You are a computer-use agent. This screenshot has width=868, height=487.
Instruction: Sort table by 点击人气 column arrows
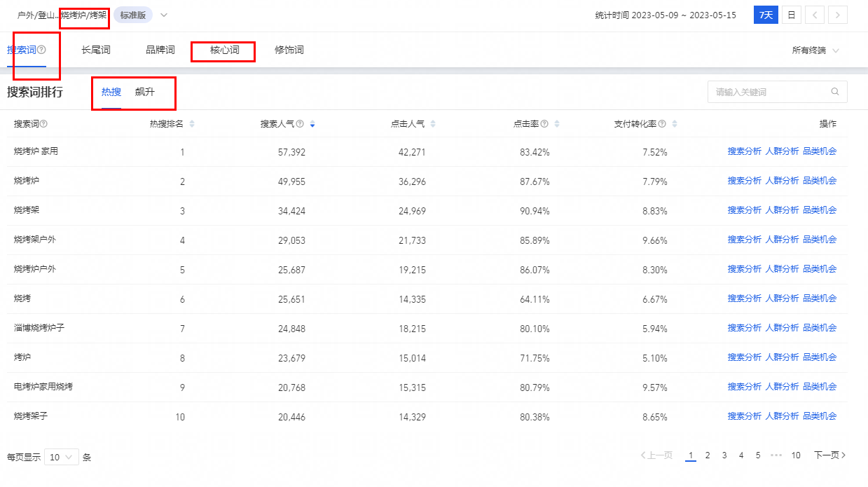coord(433,124)
